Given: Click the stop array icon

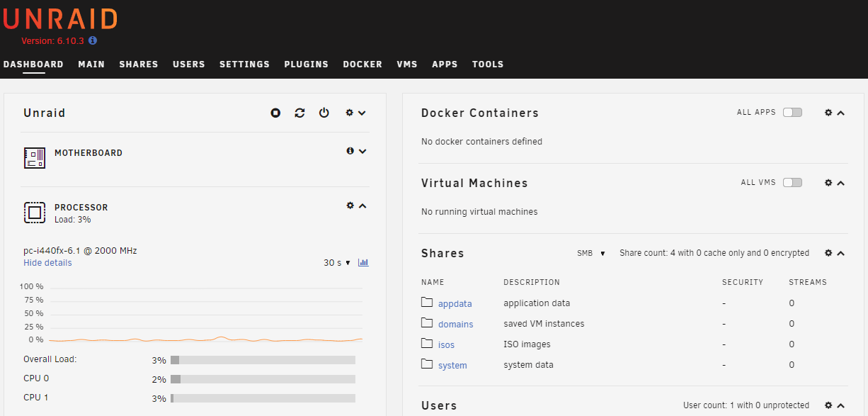Looking at the screenshot, I should click(x=275, y=113).
